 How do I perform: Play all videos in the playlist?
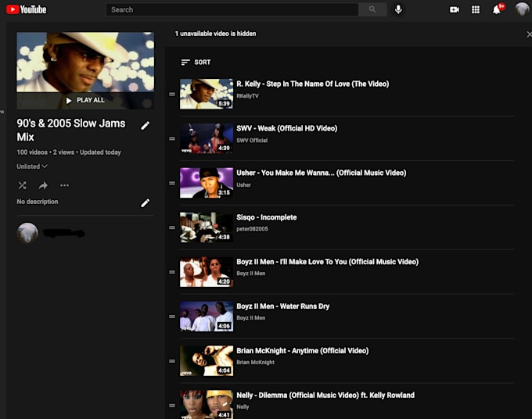pyautogui.click(x=85, y=100)
